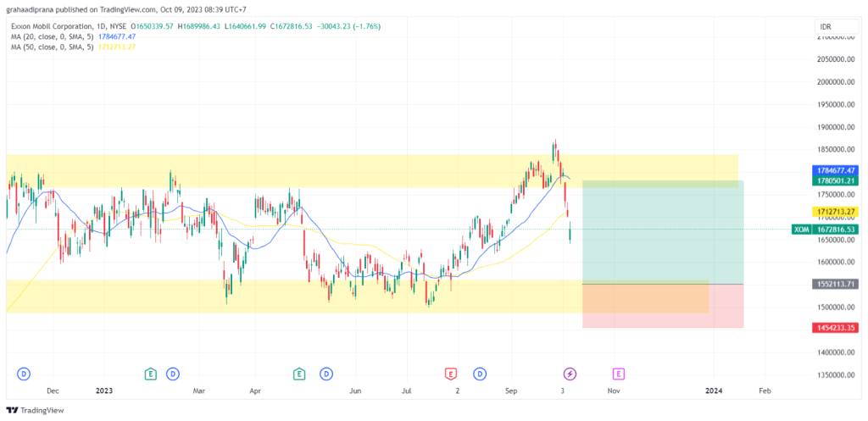The image size is (868, 421).
Task: Click the 1400000.00 price scale label
Action: [837, 352]
